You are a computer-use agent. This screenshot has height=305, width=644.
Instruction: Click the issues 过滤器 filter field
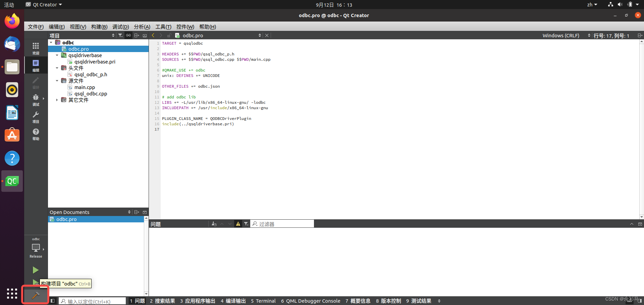(x=282, y=224)
